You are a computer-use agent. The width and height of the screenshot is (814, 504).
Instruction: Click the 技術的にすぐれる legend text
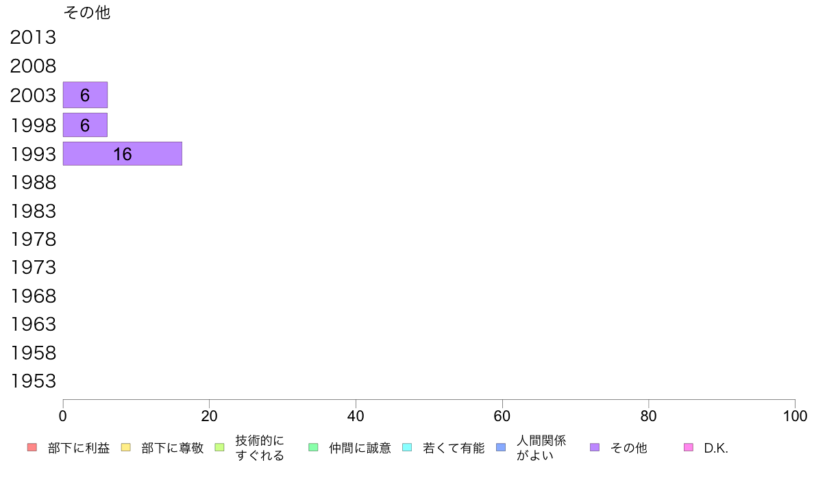(260, 448)
